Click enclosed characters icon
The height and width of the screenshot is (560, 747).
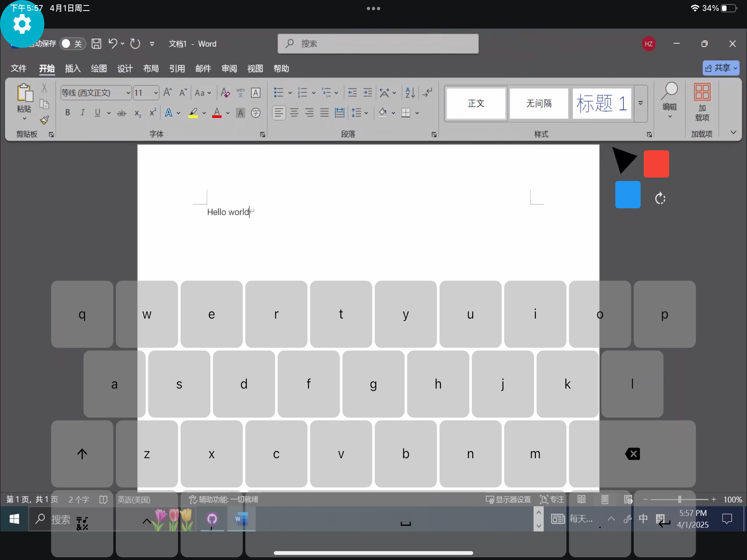point(256,113)
